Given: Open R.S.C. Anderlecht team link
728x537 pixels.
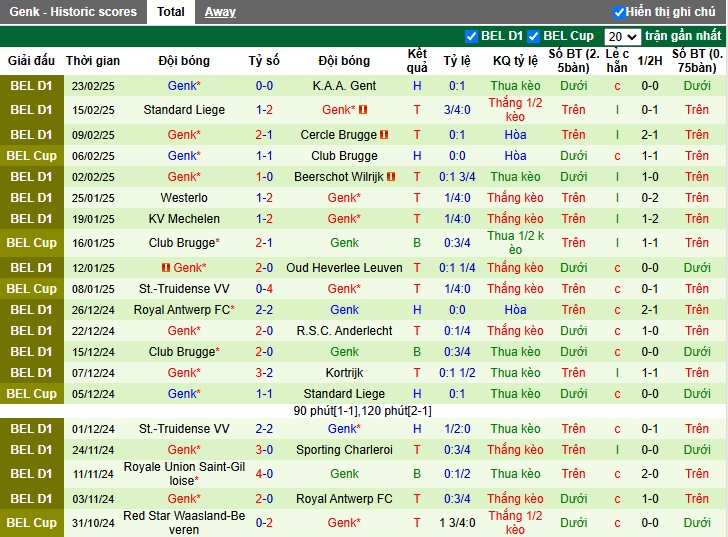Looking at the screenshot, I should (344, 331).
